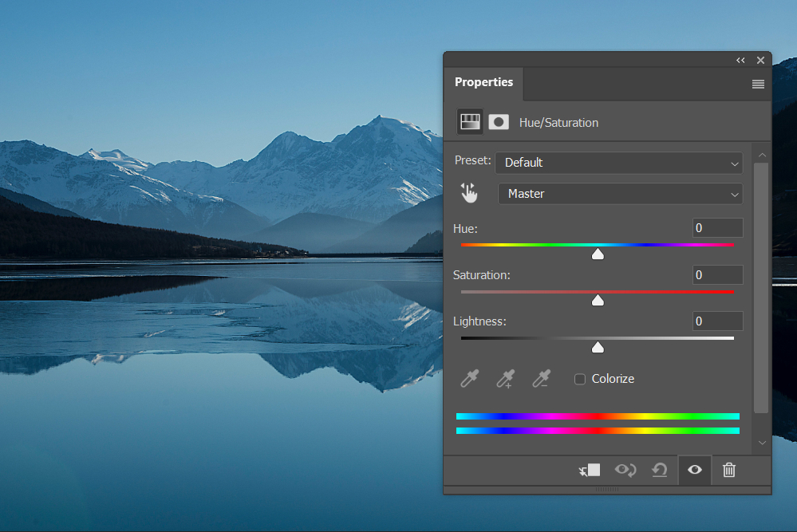Select the Properties tab

[x=483, y=82]
